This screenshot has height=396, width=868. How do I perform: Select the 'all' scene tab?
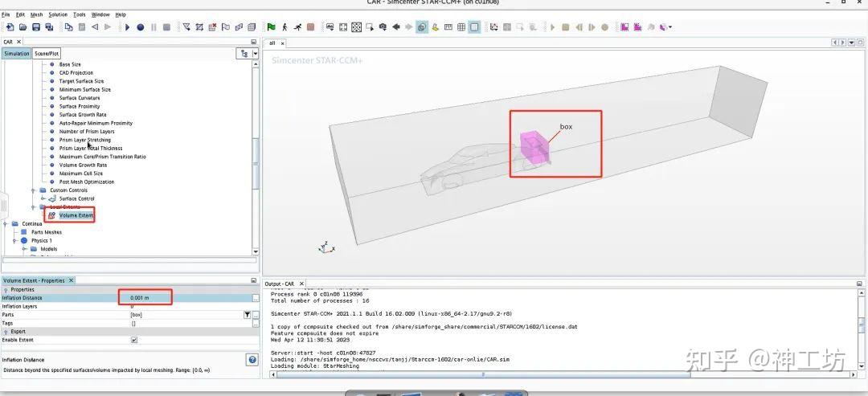click(x=272, y=43)
